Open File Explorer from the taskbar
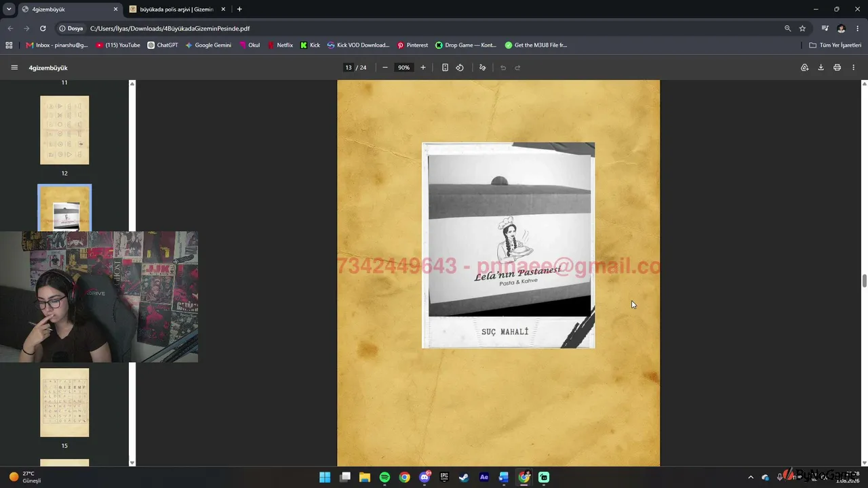Image resolution: width=868 pixels, height=488 pixels. point(365,477)
